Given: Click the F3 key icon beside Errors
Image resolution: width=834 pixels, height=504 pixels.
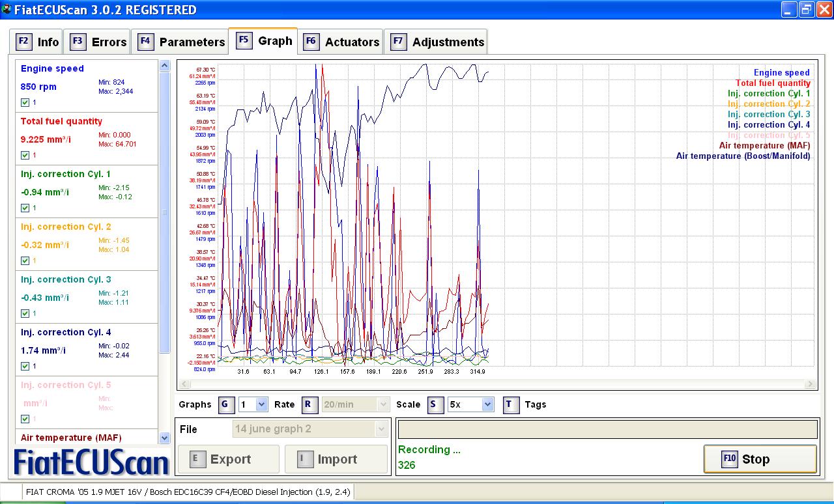Looking at the screenshot, I should pos(78,42).
